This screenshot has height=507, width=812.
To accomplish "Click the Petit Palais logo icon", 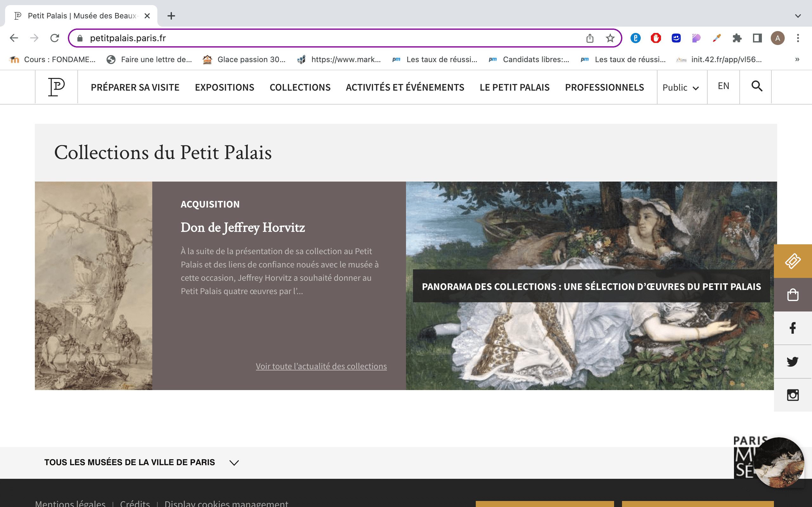I will tap(56, 87).
